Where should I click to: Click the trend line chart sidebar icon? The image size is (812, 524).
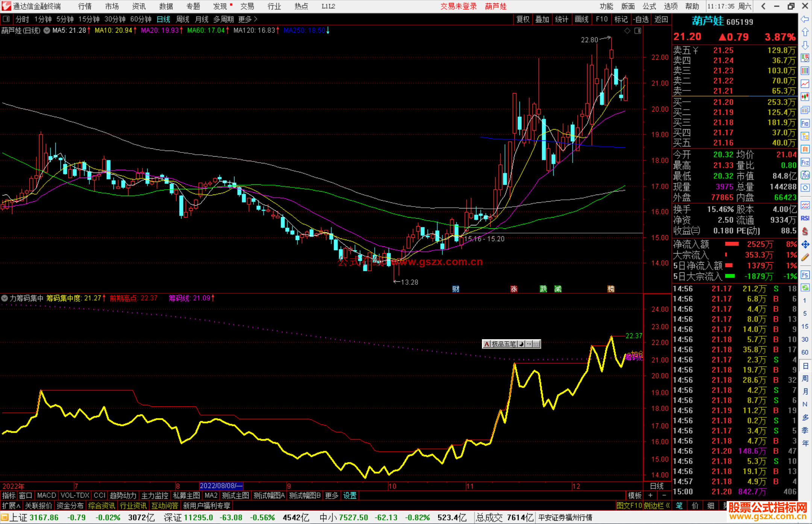(x=805, y=83)
